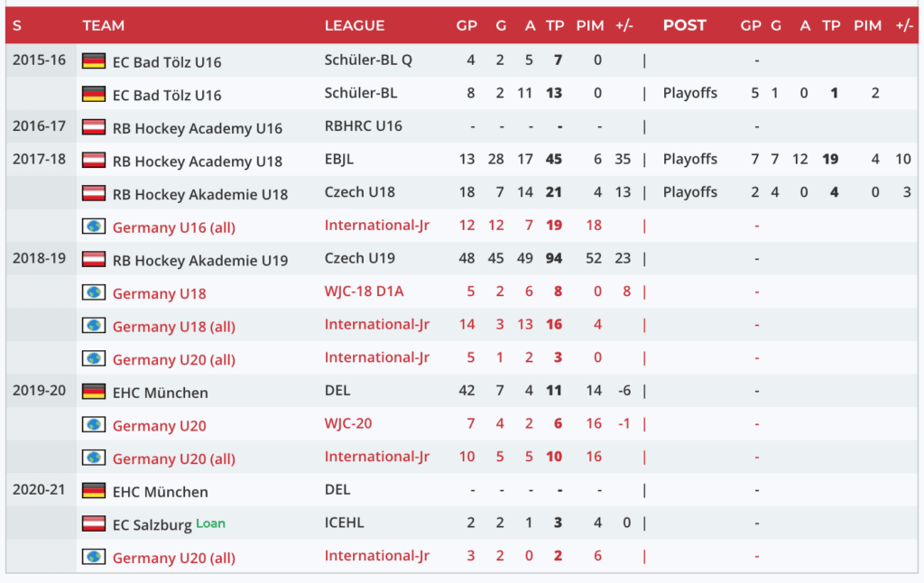The image size is (924, 583).
Task: Click the globe icon in the WJC-18 D1A row
Action: coord(94,292)
